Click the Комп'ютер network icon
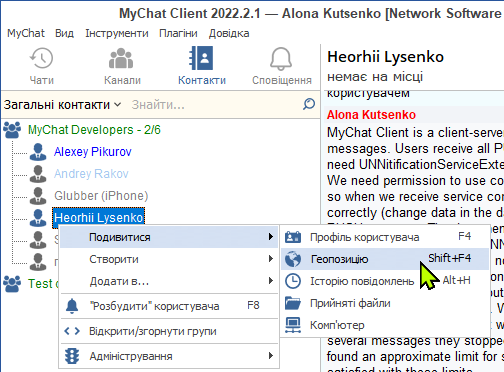The image size is (504, 372). (293, 325)
